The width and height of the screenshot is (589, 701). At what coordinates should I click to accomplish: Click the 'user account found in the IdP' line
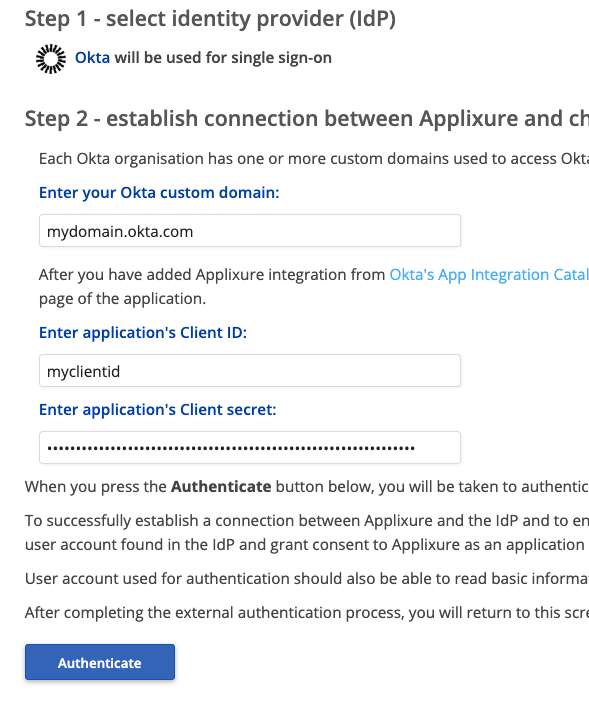pyautogui.click(x=305, y=545)
